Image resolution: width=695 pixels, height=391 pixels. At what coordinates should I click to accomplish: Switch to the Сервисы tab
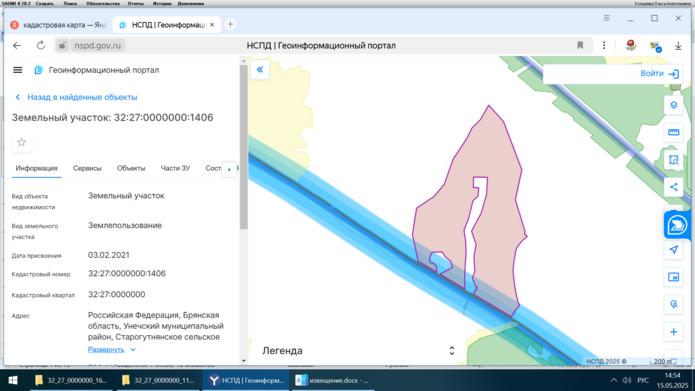[87, 168]
